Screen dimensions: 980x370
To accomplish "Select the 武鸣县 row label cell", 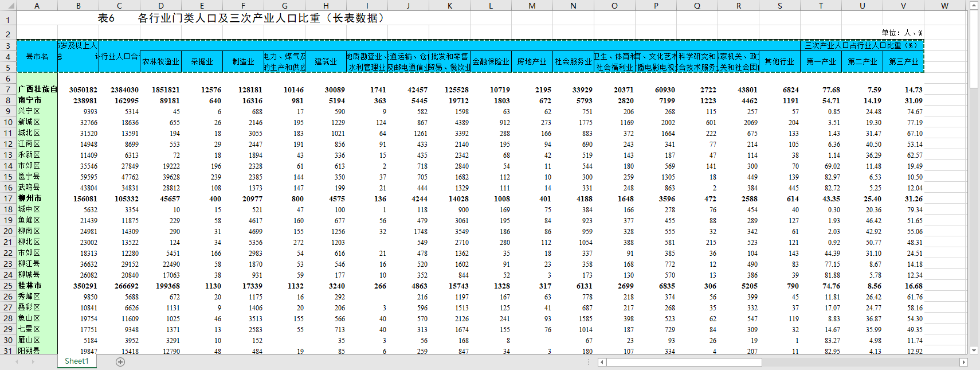I will pyautogui.click(x=37, y=188).
